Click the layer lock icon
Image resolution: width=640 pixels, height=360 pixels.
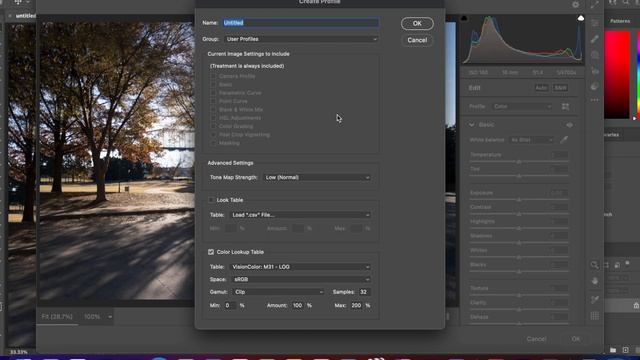pyautogui.click(x=636, y=306)
